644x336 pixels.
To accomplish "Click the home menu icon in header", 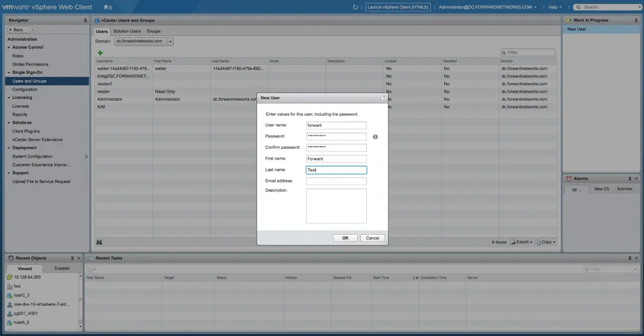I will (108, 7).
